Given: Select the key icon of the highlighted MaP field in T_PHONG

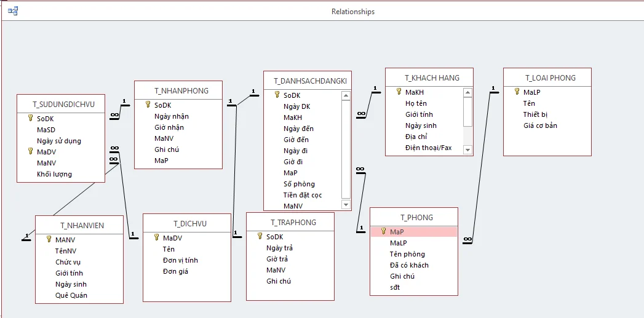Looking at the screenshot, I should [383, 231].
